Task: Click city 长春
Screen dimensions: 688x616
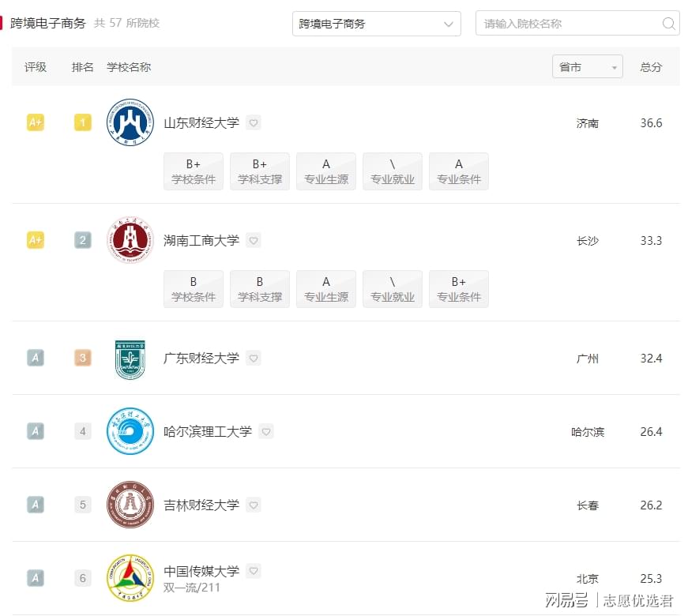Action: 588,505
